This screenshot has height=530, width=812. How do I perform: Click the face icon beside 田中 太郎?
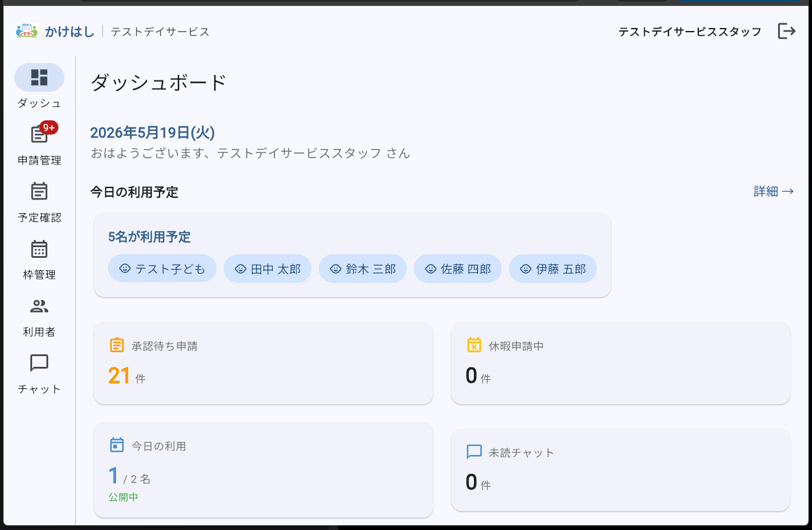coord(241,269)
